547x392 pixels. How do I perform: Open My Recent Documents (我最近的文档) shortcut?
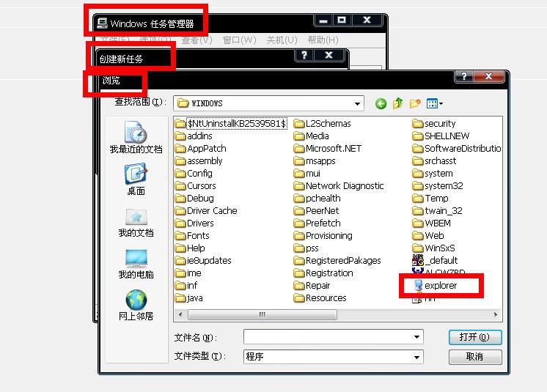pyautogui.click(x=136, y=137)
